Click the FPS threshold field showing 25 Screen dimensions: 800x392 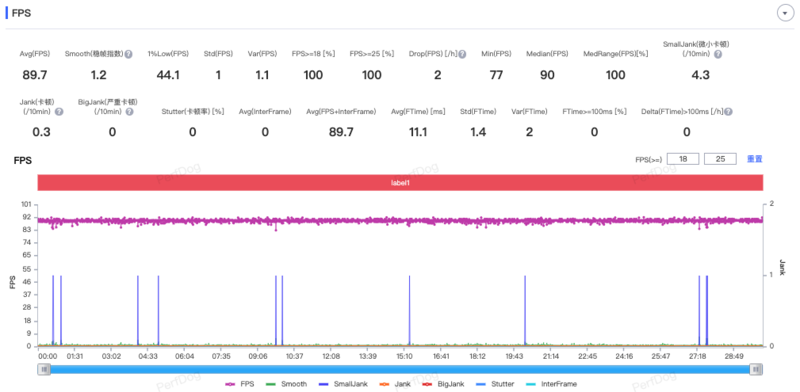point(720,159)
